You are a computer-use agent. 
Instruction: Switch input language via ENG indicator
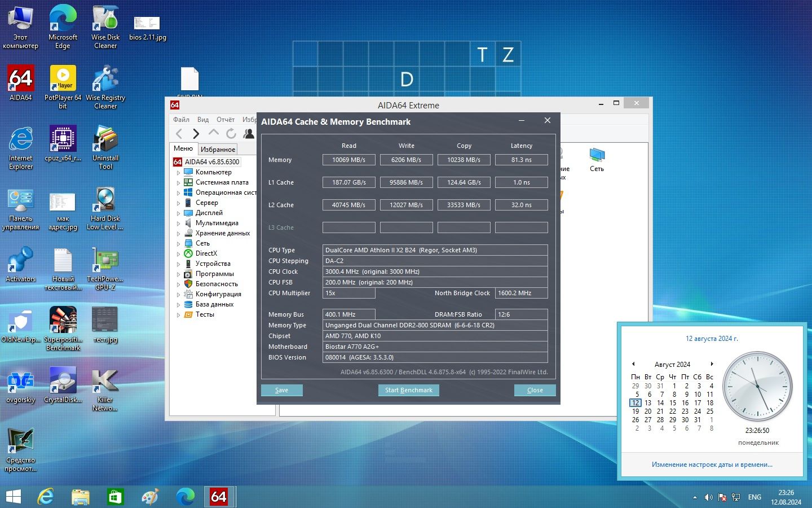click(x=754, y=497)
